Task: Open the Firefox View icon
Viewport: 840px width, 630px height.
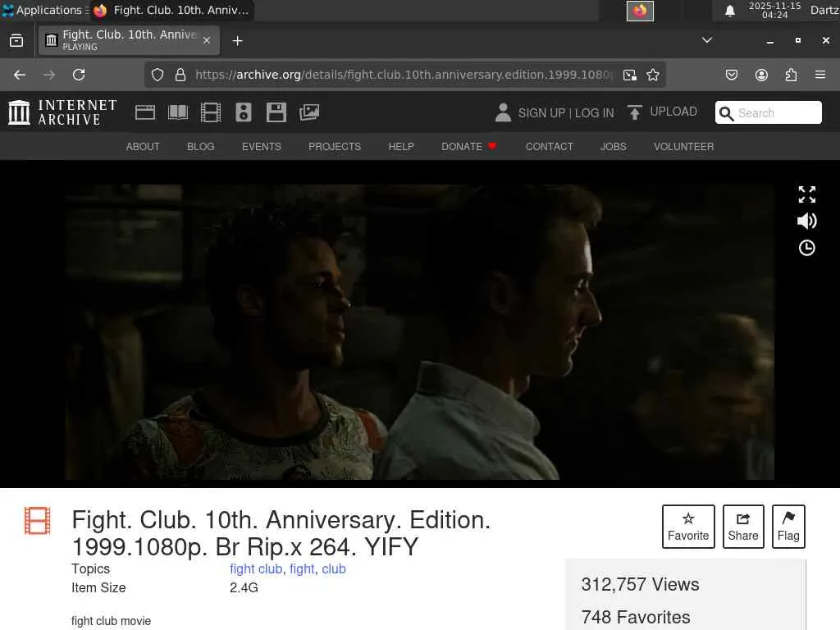Action: pyautogui.click(x=16, y=41)
